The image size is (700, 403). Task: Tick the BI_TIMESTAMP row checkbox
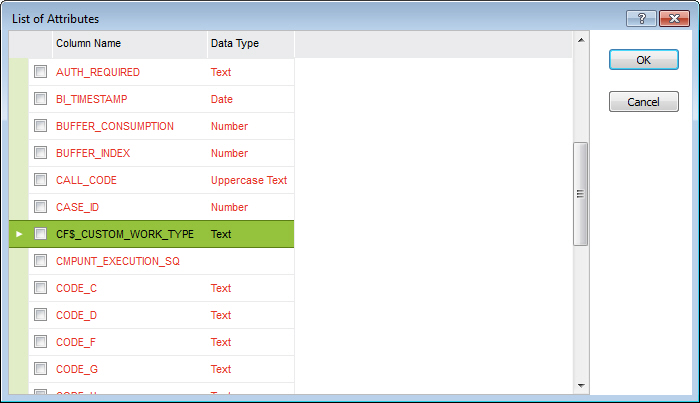(x=40, y=99)
